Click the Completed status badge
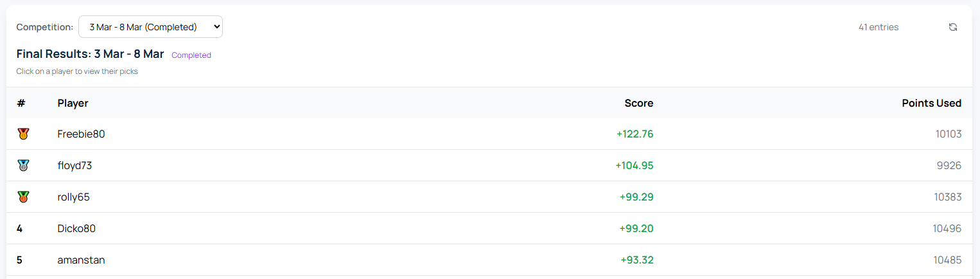 (x=191, y=55)
